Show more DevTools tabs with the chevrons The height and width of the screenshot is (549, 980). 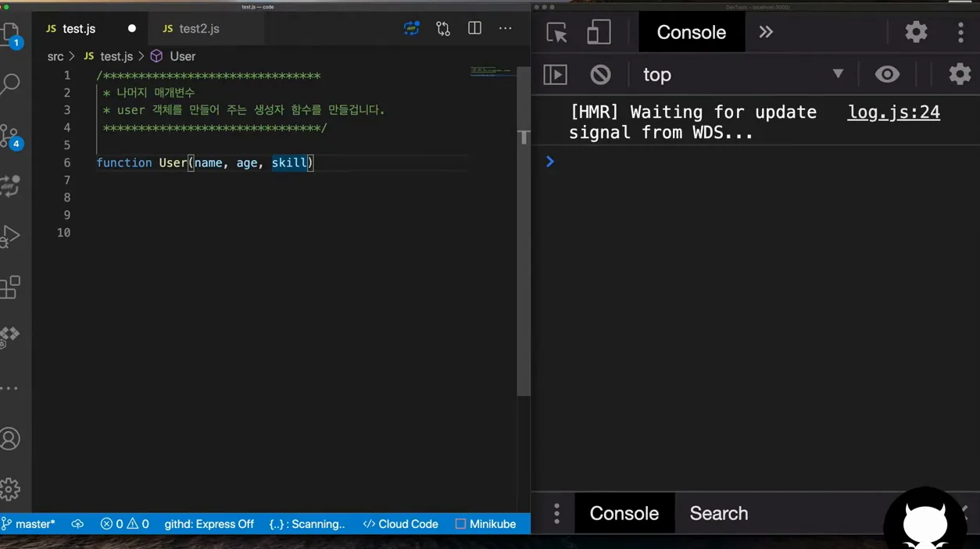click(x=766, y=32)
